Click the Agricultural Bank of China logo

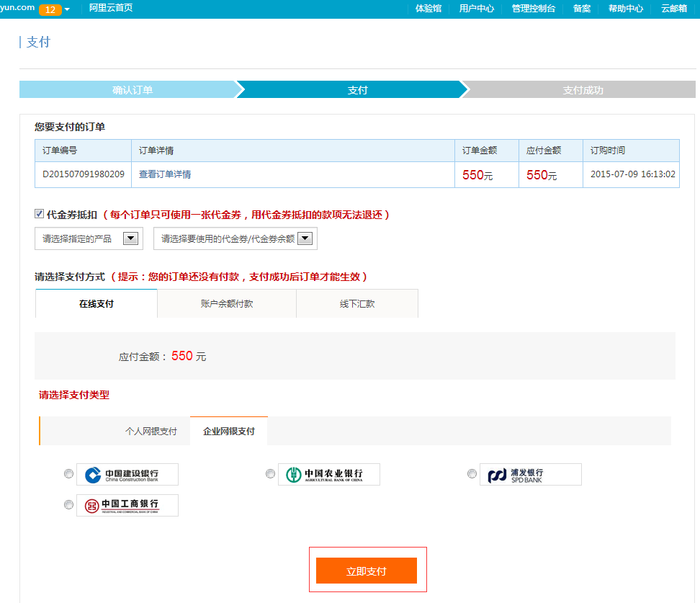pos(328,474)
